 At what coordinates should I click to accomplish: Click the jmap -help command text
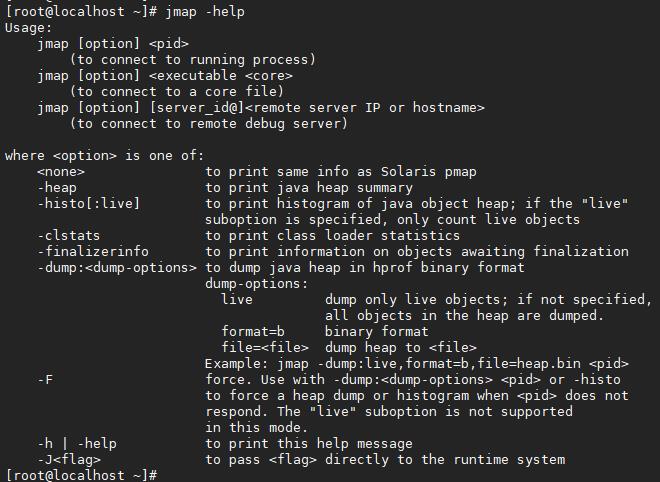click(x=205, y=12)
